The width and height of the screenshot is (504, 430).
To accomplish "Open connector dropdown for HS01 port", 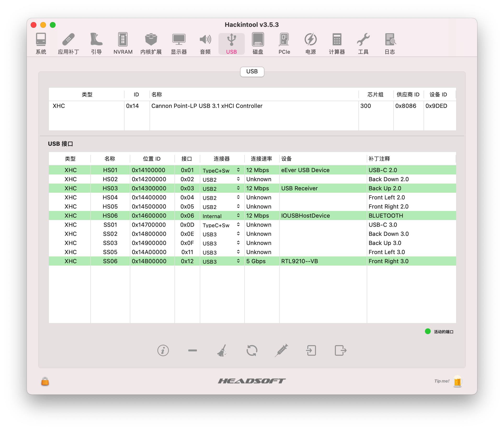I will coord(238,170).
